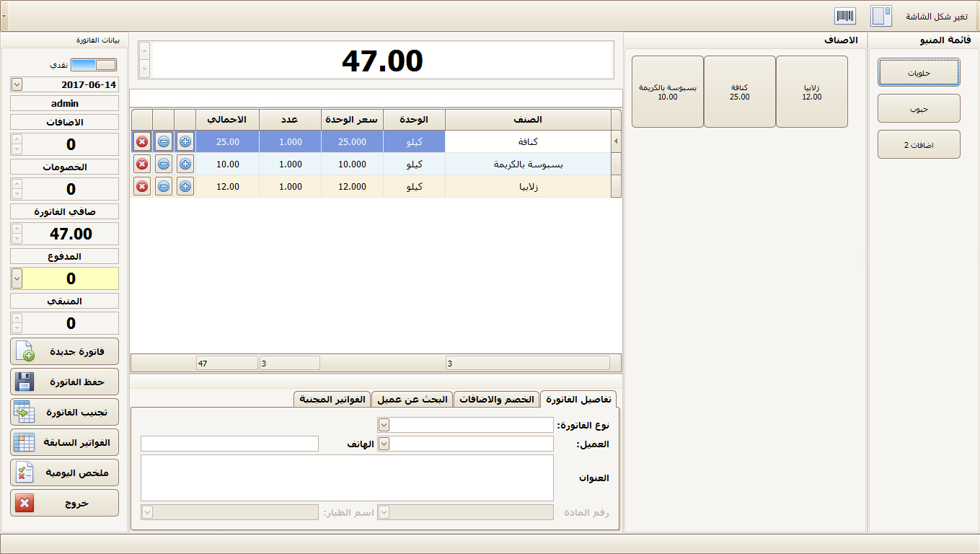Screen dimensions: 980x554
Task: Decrease quantity of زلابيا with minus icon
Action: [x=164, y=186]
